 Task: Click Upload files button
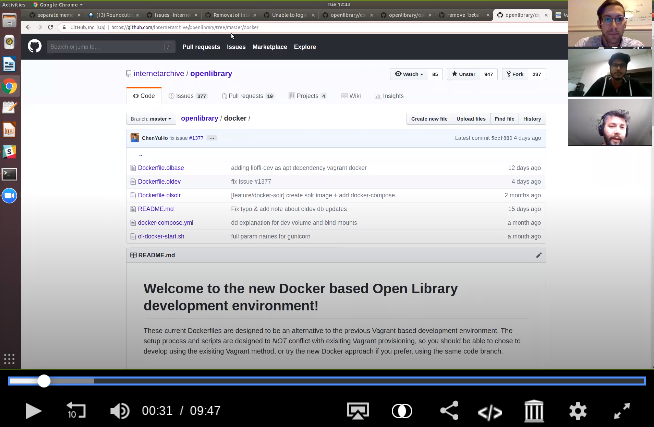point(471,119)
